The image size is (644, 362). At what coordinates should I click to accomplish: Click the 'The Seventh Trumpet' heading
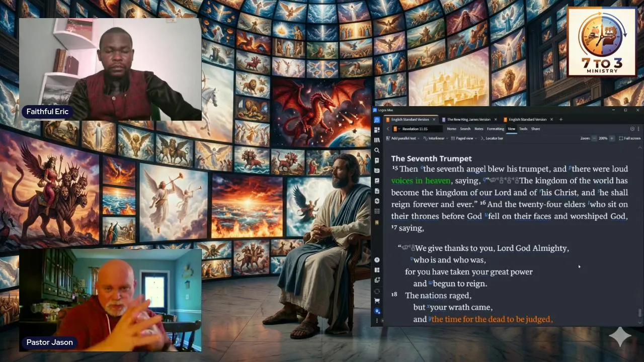coord(432,158)
